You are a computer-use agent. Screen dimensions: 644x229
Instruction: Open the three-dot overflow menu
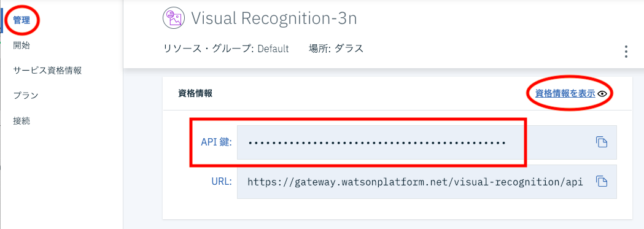[x=626, y=52]
